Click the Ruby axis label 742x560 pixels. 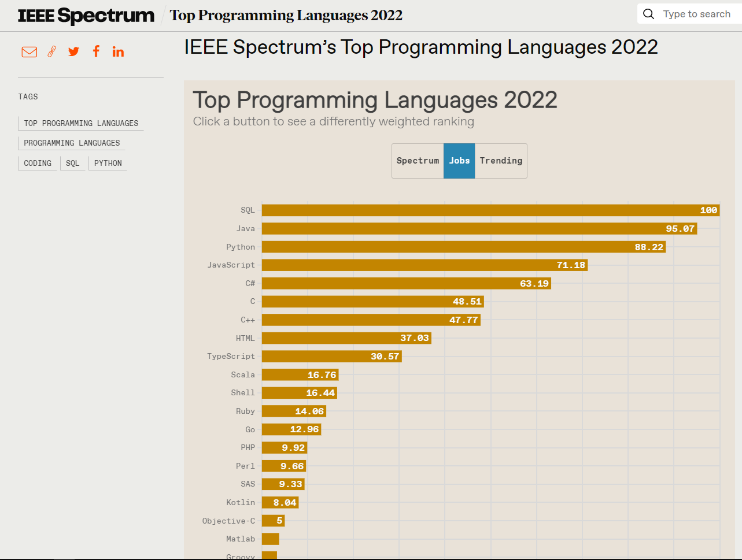(245, 411)
